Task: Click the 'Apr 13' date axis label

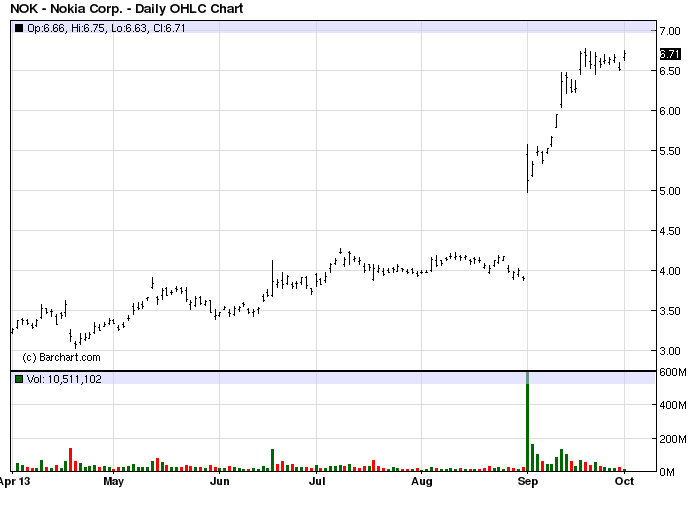Action: pyautogui.click(x=15, y=481)
